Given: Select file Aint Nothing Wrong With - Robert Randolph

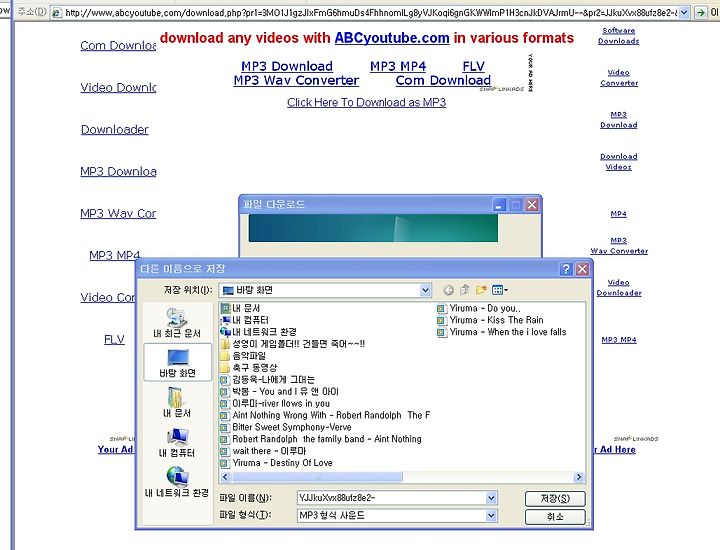Looking at the screenshot, I should click(325, 415).
